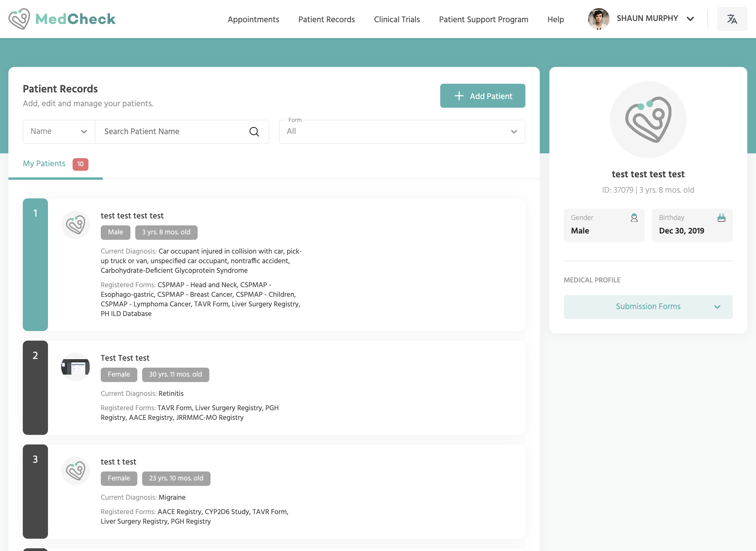Screen dimensions: 756x551
Task: Open the Name search filter dropdown
Action: pos(59,132)
